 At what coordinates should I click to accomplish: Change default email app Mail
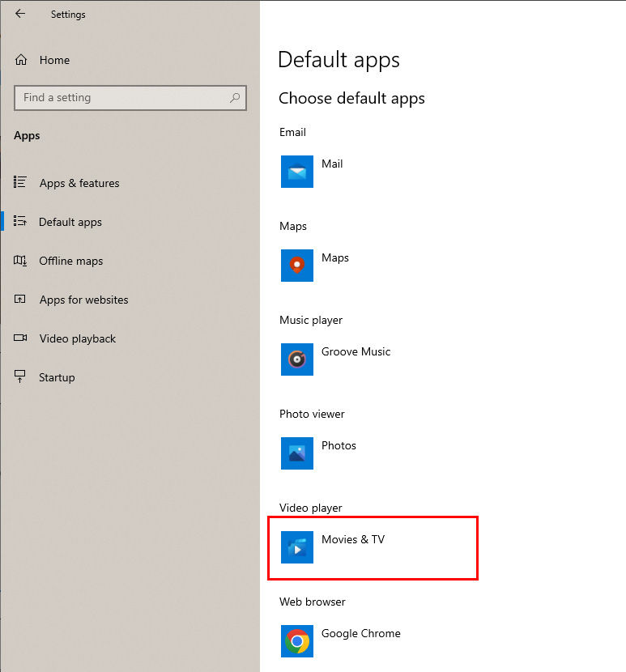332,164
